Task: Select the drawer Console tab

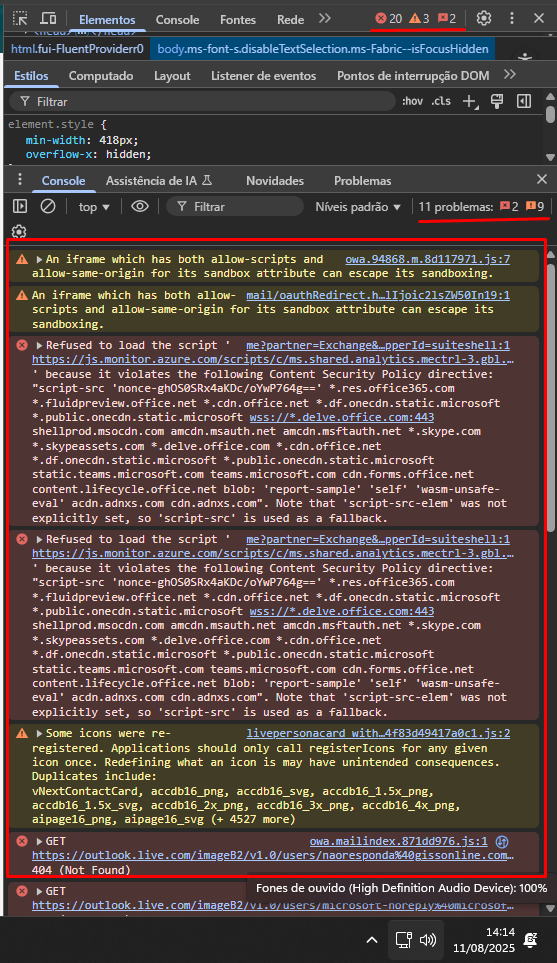Action: click(x=63, y=181)
